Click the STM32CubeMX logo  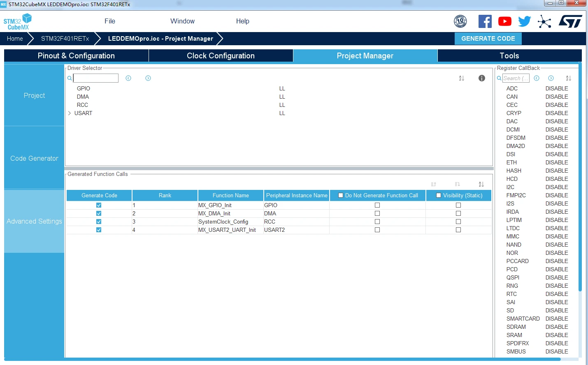[17, 21]
